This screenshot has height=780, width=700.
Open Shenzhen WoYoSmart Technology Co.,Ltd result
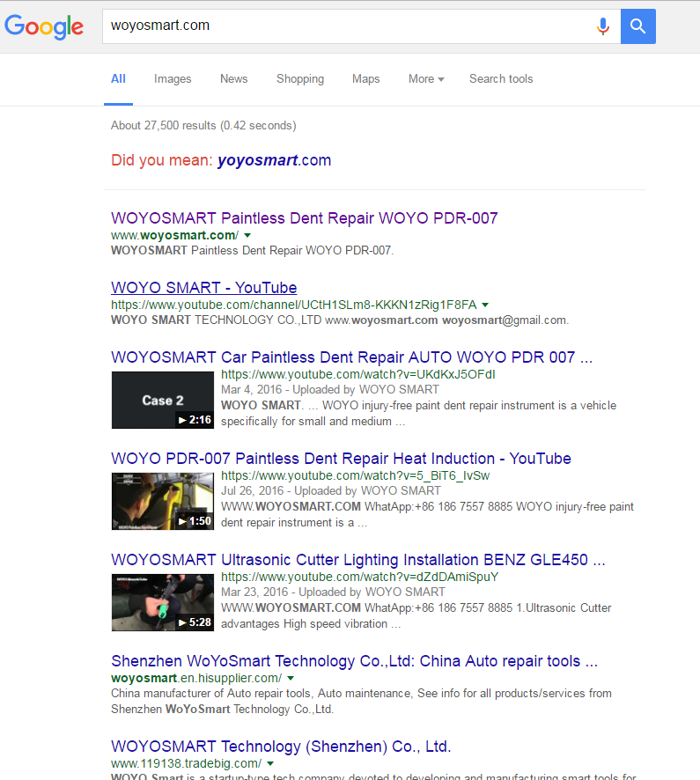(x=354, y=660)
